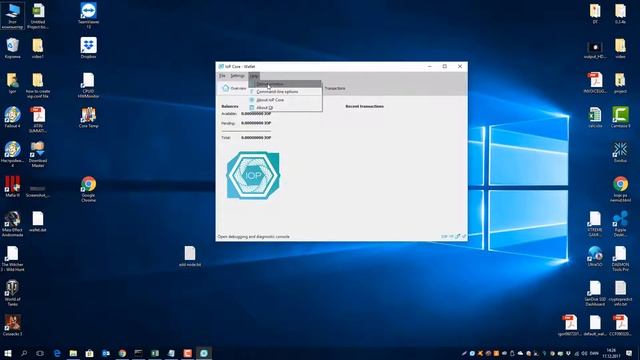Select wallet.dat file on desktop
640x360 pixels.
coord(38,222)
